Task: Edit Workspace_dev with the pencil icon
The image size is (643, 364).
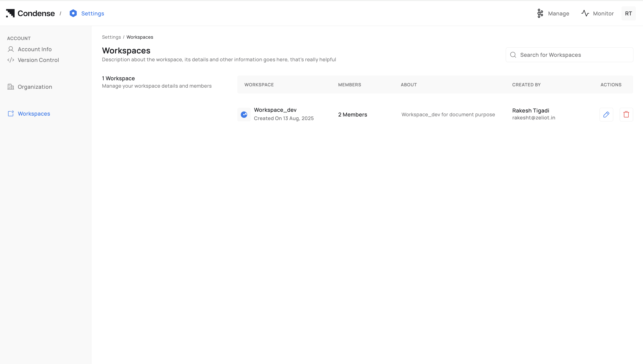Action: click(606, 114)
